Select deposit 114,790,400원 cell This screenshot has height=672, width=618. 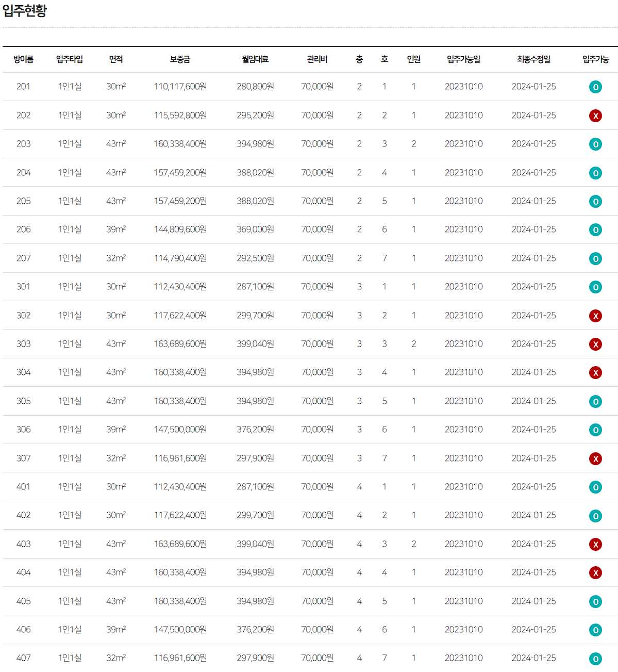(x=180, y=258)
